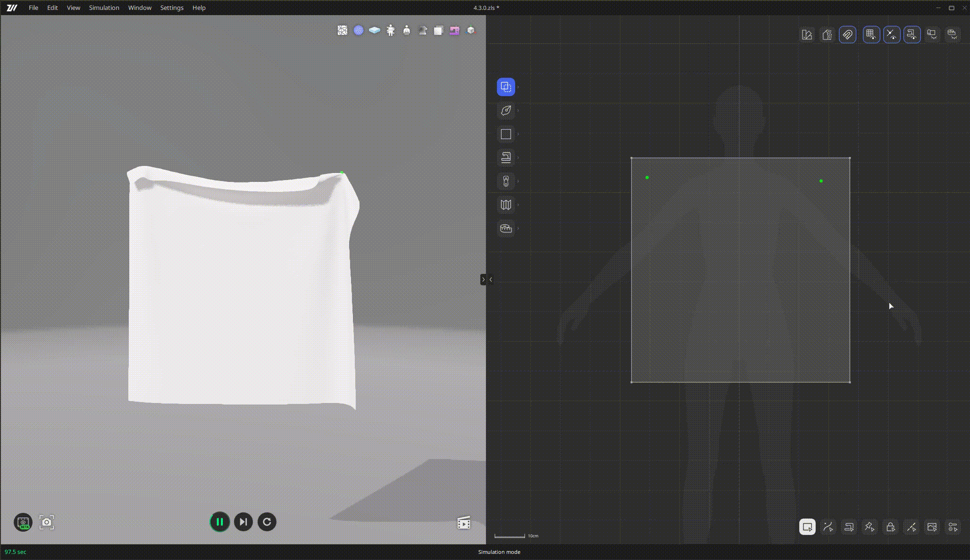Viewport: 970px width, 560px height.
Task: Select the Transform Pattern tool
Action: coord(505,86)
